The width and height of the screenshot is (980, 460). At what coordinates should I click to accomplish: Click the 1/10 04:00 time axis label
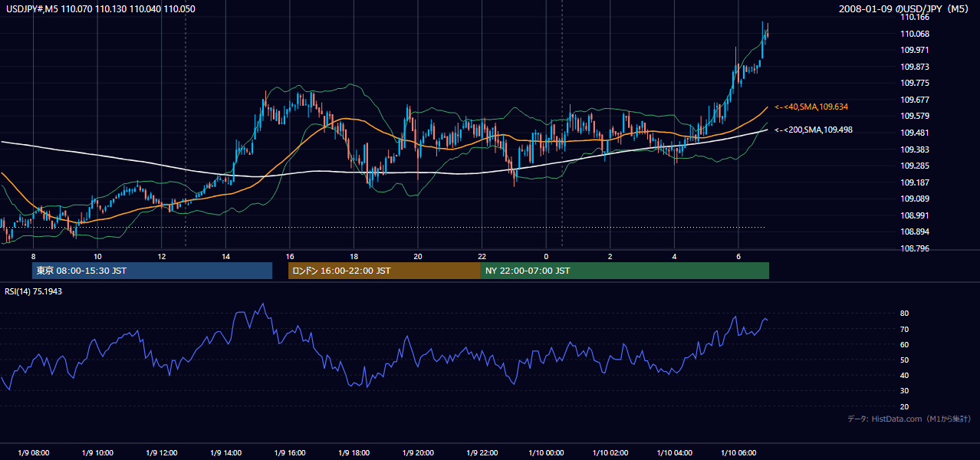tap(674, 453)
